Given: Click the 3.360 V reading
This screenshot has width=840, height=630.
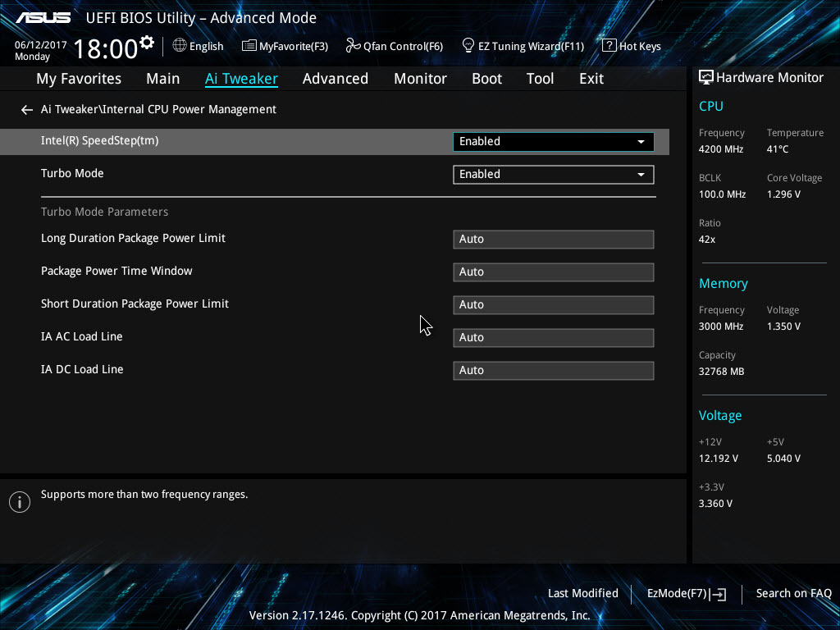Looking at the screenshot, I should point(715,504).
